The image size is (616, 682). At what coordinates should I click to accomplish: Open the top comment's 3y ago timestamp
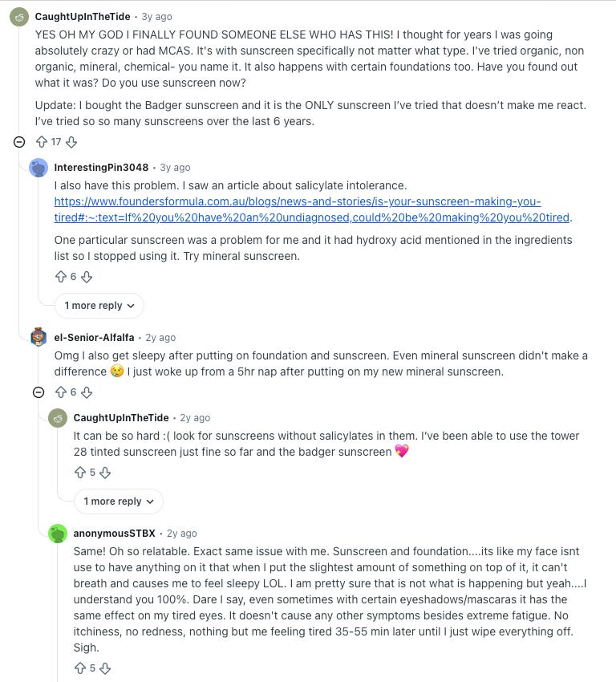pyautogui.click(x=156, y=17)
